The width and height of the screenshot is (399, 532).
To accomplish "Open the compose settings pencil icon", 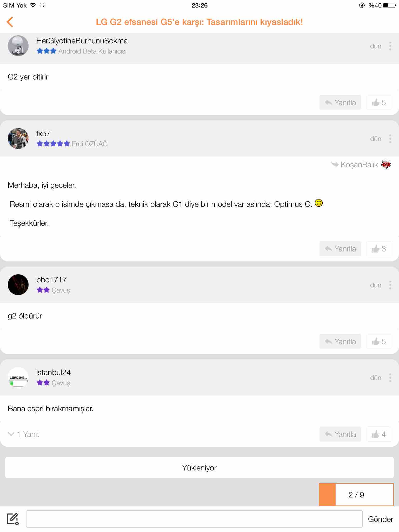I will coord(13,519).
